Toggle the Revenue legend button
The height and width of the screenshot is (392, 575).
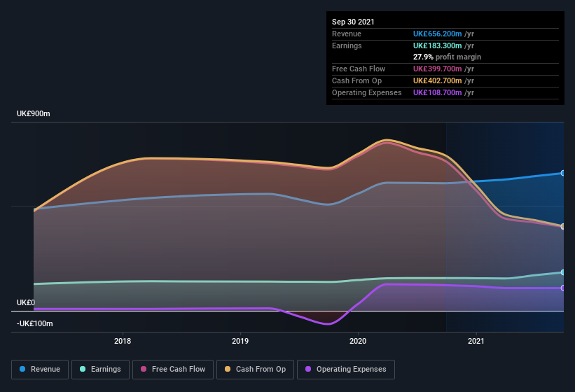pos(40,370)
